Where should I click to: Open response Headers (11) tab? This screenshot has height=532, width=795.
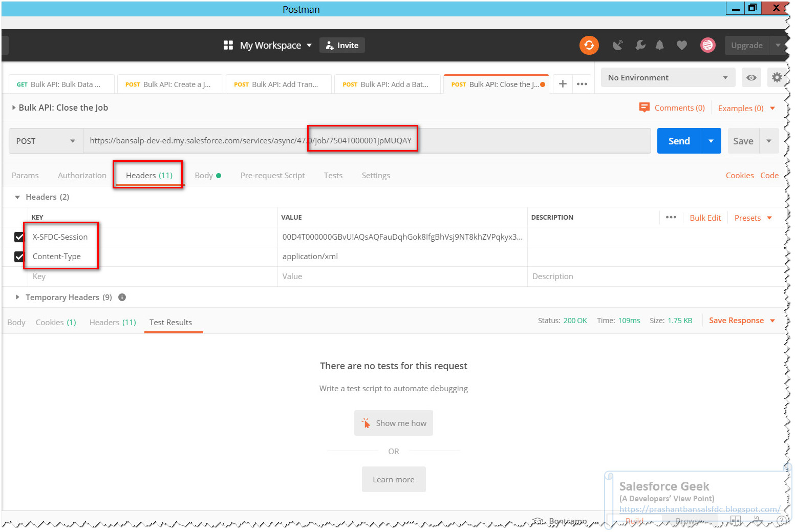113,322
